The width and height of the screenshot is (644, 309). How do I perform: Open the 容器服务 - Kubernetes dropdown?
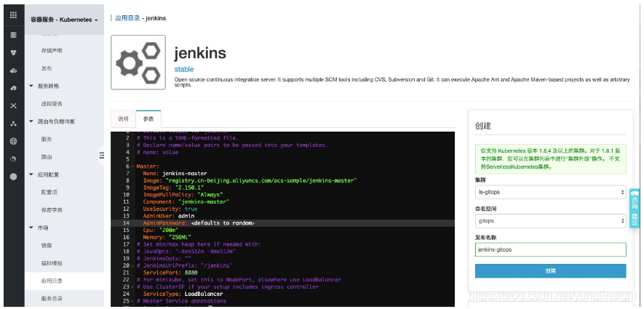tap(65, 20)
